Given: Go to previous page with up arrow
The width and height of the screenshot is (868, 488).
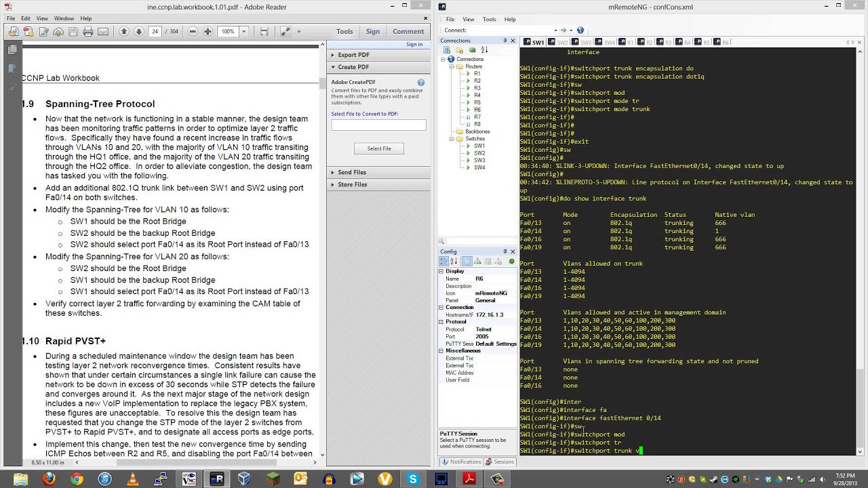Looking at the screenshot, I should (x=123, y=31).
